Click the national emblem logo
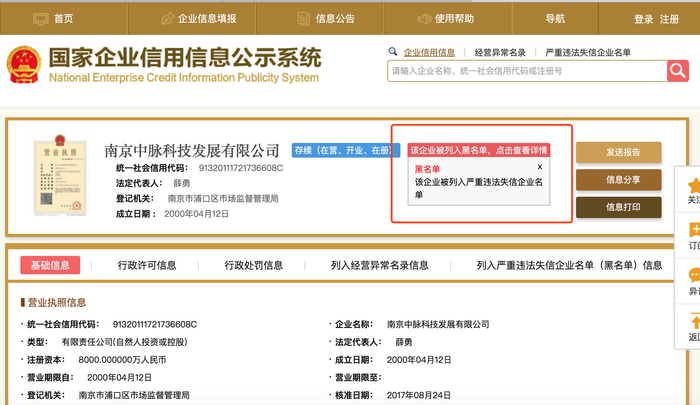The image size is (700, 405). (24, 65)
